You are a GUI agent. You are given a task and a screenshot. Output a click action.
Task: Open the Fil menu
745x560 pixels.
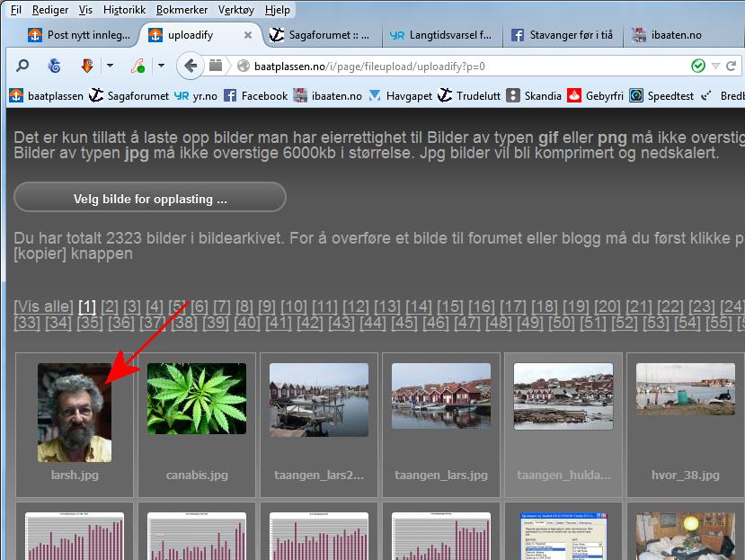click(16, 10)
